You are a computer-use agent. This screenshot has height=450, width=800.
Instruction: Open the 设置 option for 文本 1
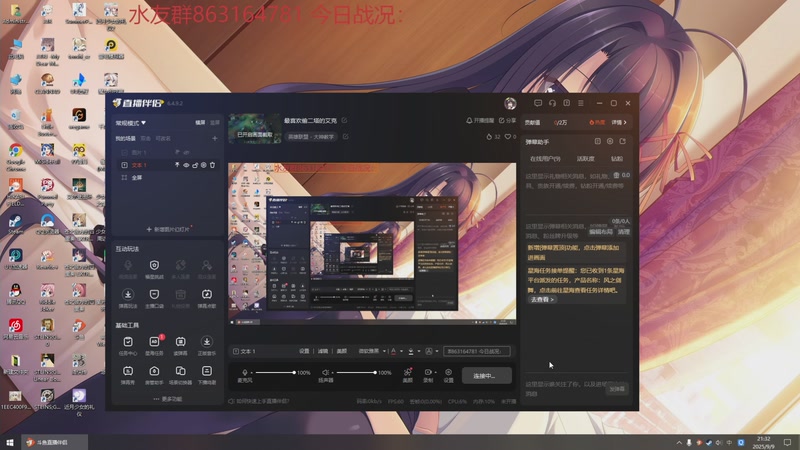304,351
